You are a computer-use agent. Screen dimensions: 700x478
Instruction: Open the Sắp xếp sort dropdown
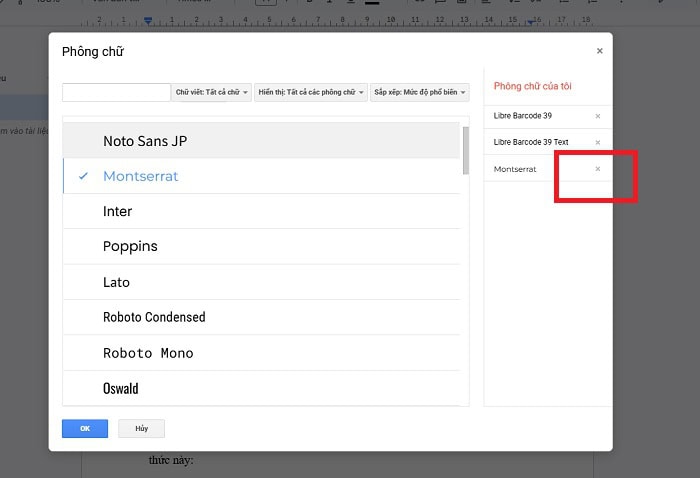coord(420,92)
